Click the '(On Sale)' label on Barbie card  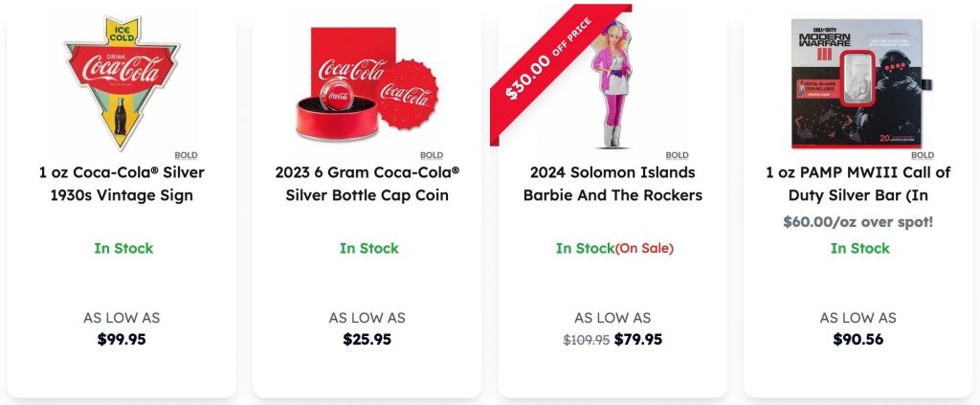click(644, 248)
